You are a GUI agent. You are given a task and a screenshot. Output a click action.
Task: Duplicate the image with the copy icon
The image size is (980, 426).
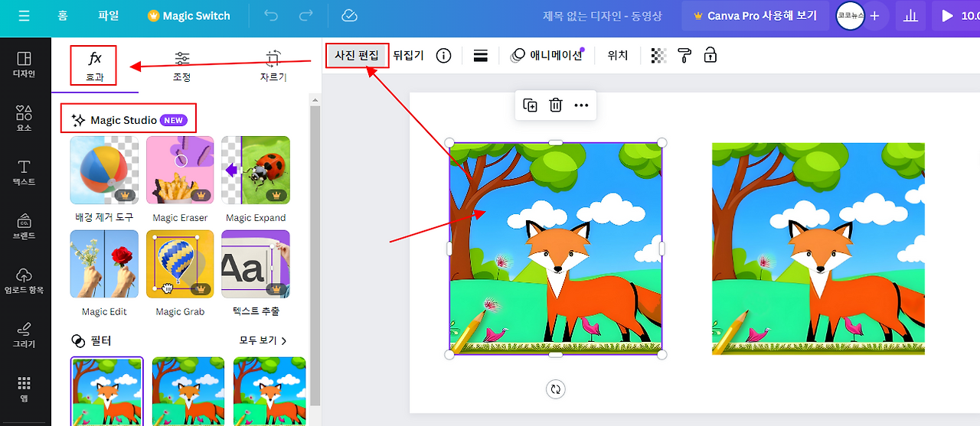[x=530, y=105]
